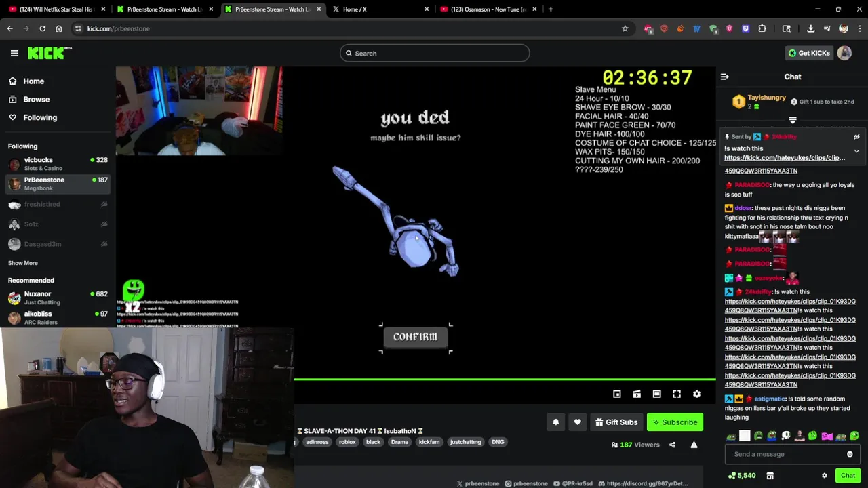This screenshot has width=868, height=488.
Task: Bookmark this page with star icon
Action: (x=625, y=28)
